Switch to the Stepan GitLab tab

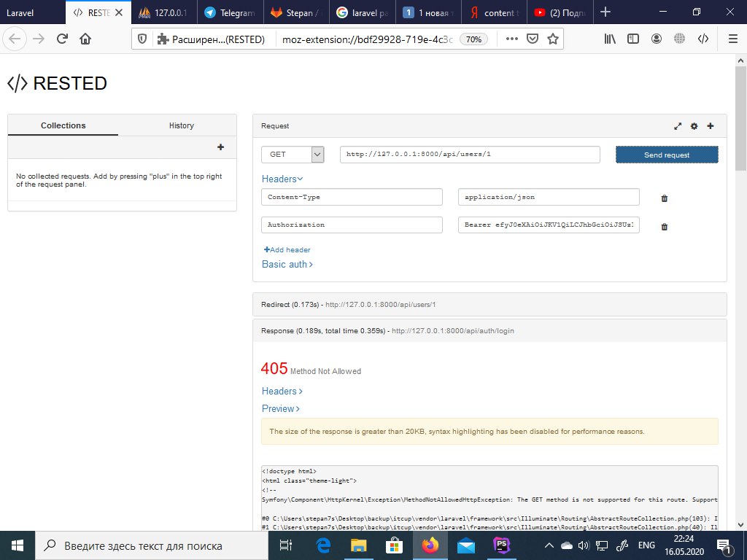click(x=298, y=12)
